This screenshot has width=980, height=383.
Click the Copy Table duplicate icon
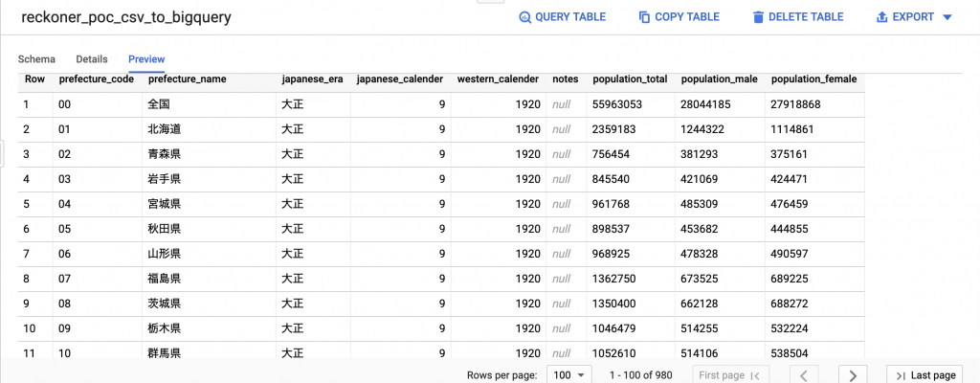[644, 17]
